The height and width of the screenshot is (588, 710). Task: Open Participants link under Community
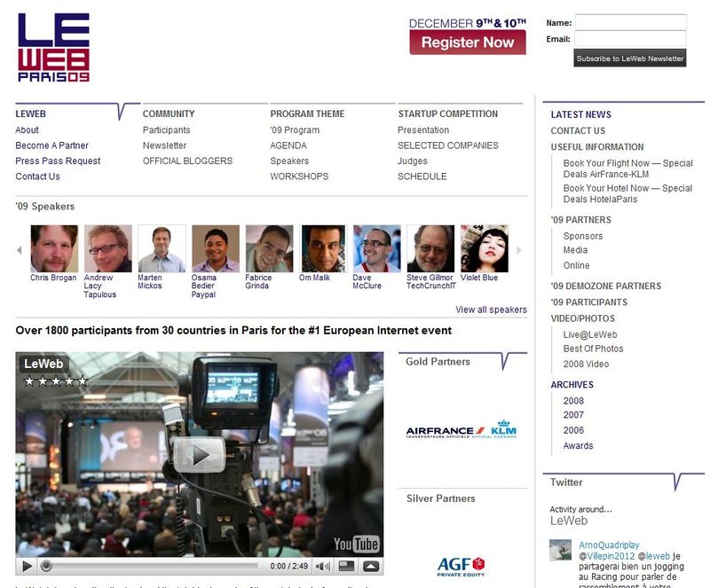[166, 129]
